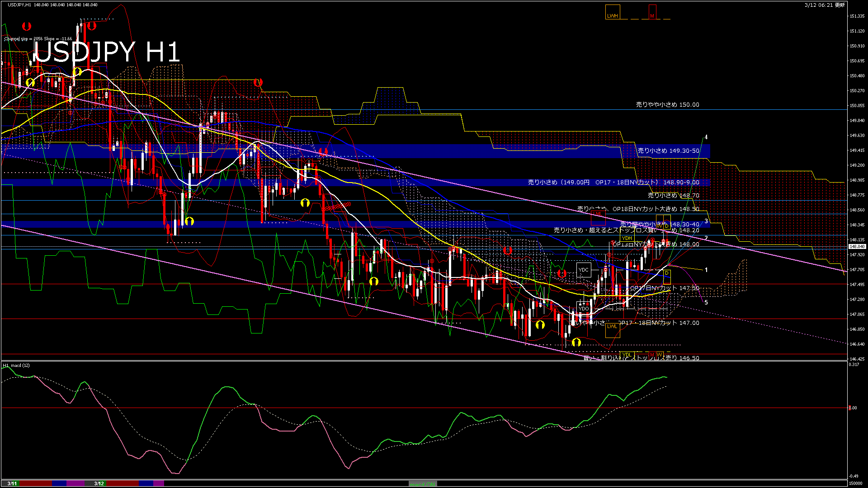Image resolution: width=868 pixels, height=488 pixels.
Task: Click blue session bar after 3/12
Action: pos(146,483)
